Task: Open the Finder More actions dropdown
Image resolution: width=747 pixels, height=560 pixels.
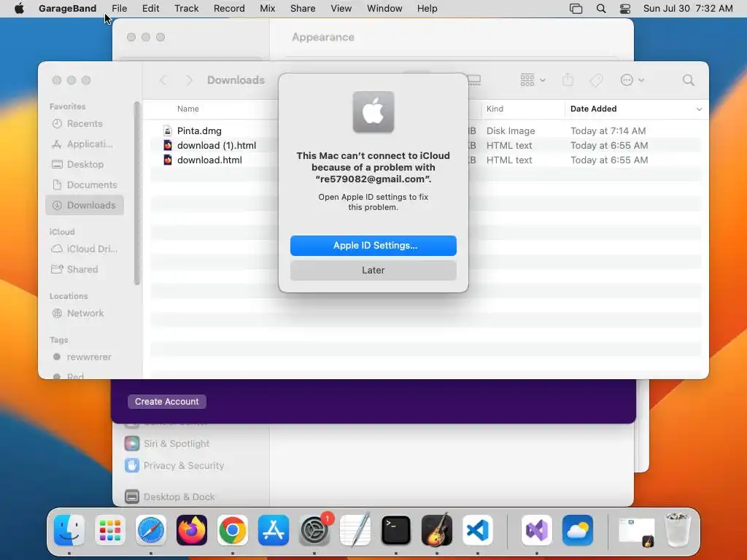Action: pyautogui.click(x=632, y=80)
